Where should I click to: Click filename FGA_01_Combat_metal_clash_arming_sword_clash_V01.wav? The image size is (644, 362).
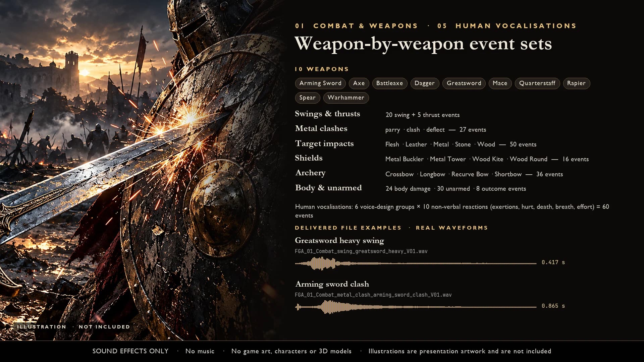[x=373, y=295]
